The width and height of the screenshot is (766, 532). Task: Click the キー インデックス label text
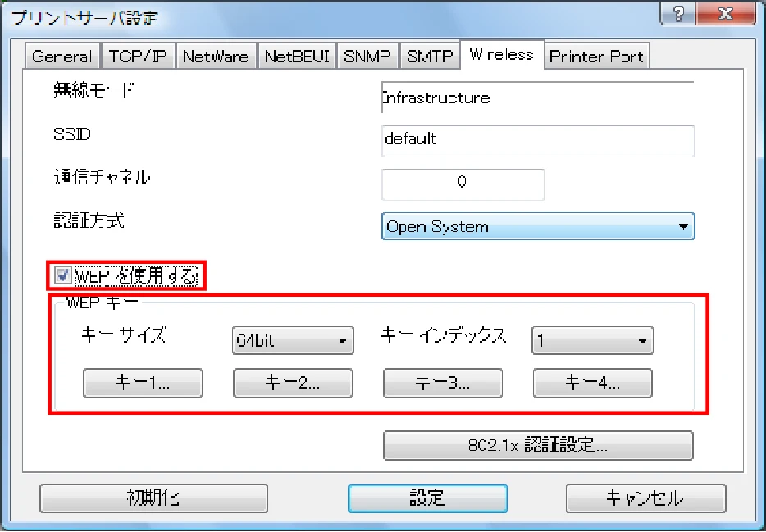(443, 335)
